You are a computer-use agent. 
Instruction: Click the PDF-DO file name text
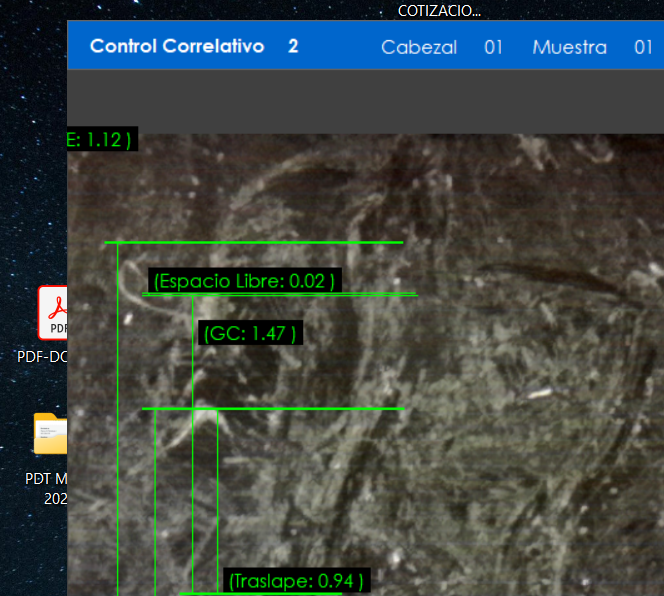coord(42,356)
